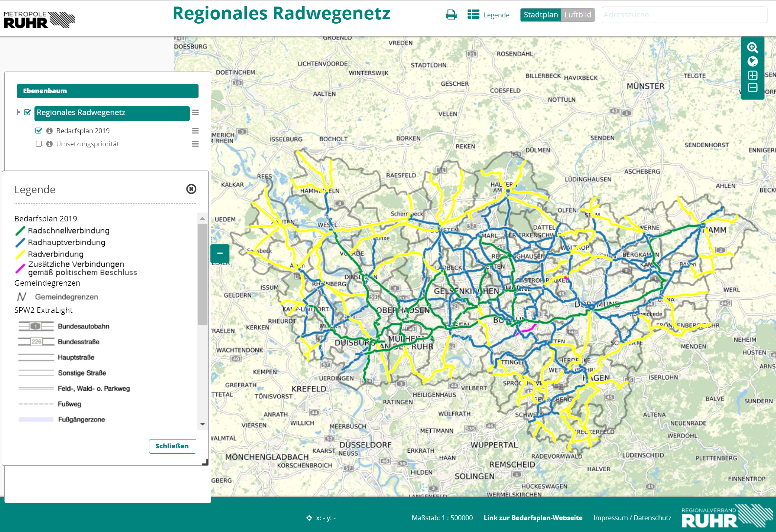Open the menu icon for Bedarfsplan 2019 row
The height and width of the screenshot is (532, 776).
point(195,131)
